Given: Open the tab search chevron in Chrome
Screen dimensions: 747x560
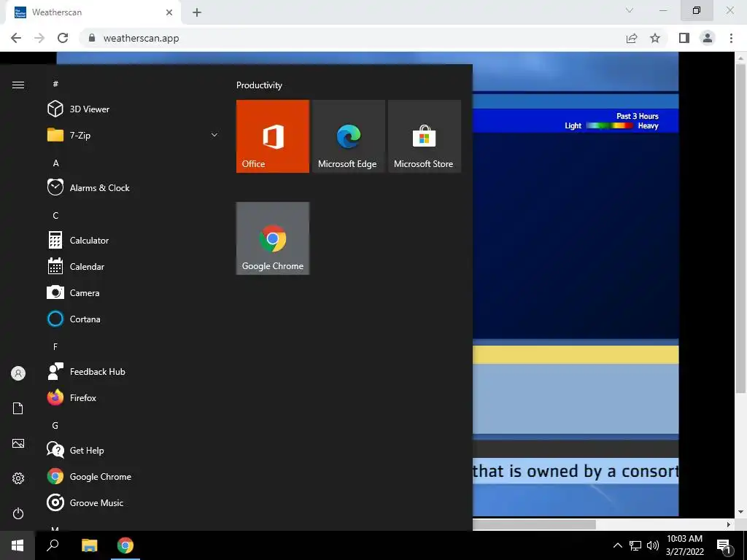Looking at the screenshot, I should click(x=630, y=10).
